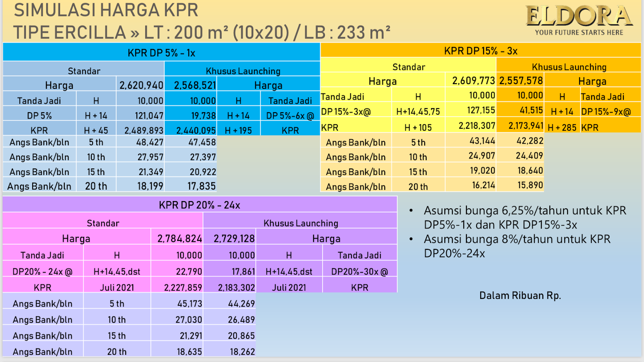Click installment value 18,635
The image size is (644, 362).
[x=189, y=352]
